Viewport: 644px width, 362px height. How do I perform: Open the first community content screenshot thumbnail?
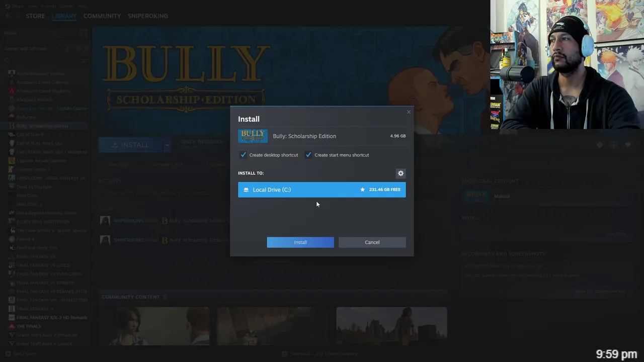(x=154, y=326)
